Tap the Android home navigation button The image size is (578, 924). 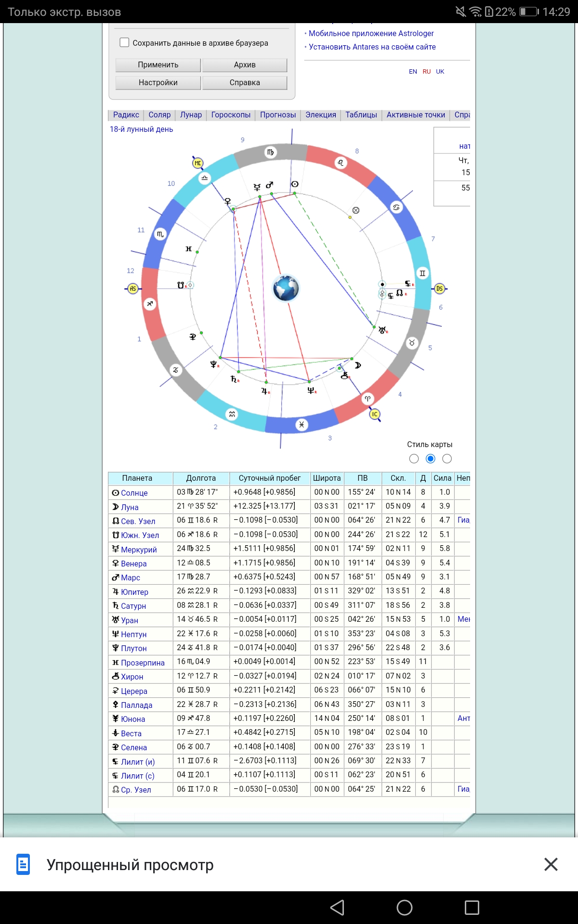tap(405, 908)
